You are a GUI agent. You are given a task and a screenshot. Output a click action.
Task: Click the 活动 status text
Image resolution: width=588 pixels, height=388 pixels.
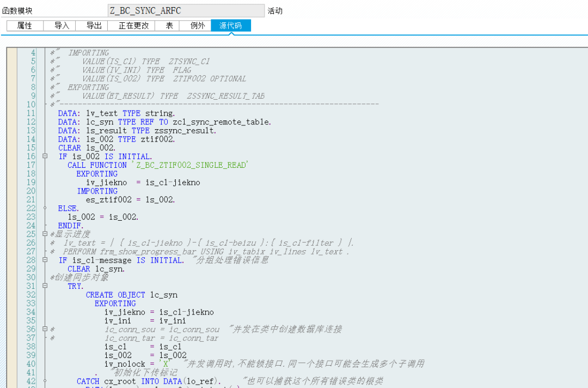[275, 11]
